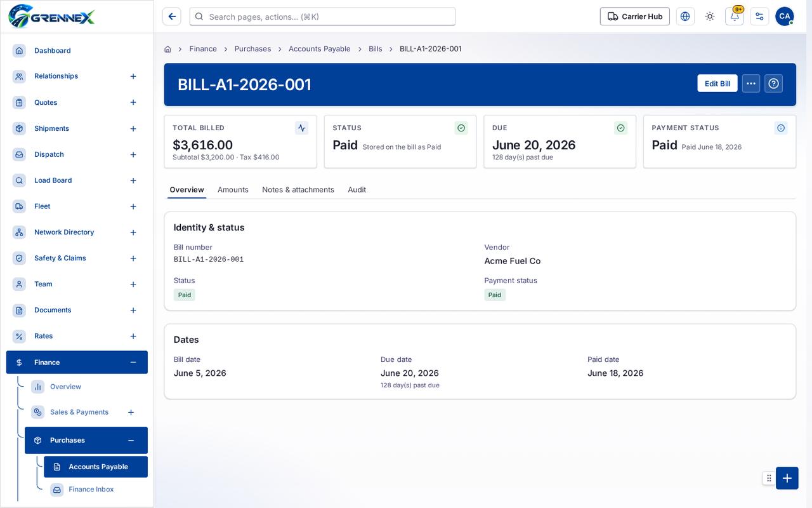
Task: Click the blue plus floating button
Action: click(x=787, y=478)
